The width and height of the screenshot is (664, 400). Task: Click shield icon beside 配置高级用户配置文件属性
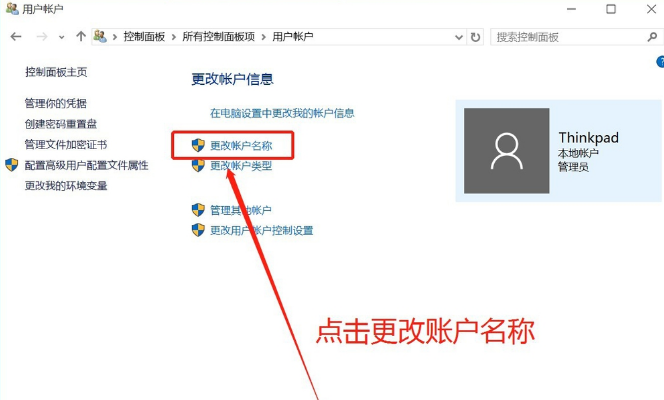pyautogui.click(x=12, y=165)
